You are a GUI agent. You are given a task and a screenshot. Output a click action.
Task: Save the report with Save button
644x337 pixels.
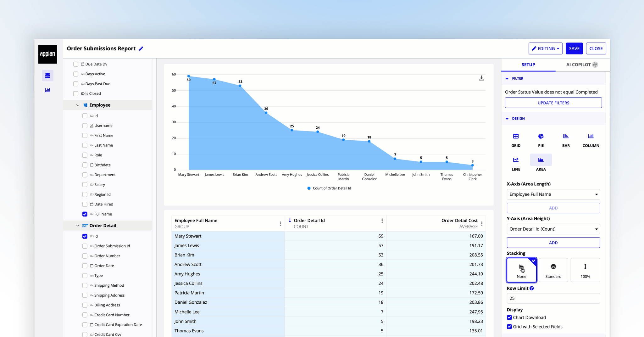click(574, 48)
